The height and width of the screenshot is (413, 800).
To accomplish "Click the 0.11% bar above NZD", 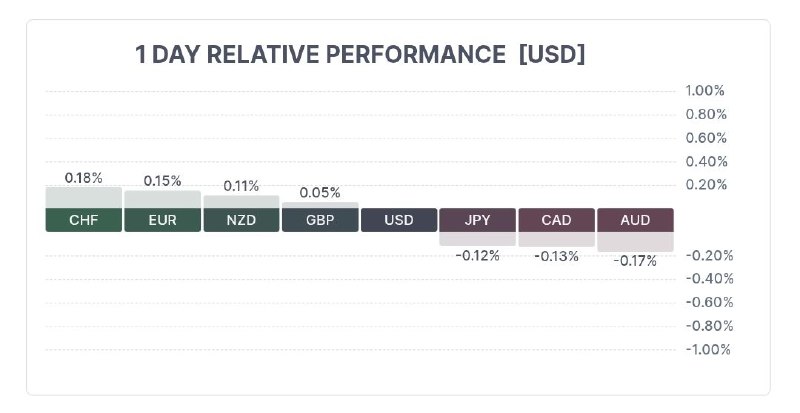I will (241, 202).
